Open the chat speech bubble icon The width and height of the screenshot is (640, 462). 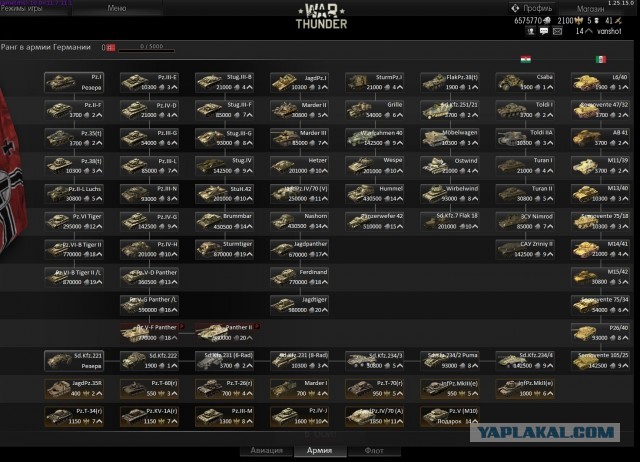click(544, 31)
